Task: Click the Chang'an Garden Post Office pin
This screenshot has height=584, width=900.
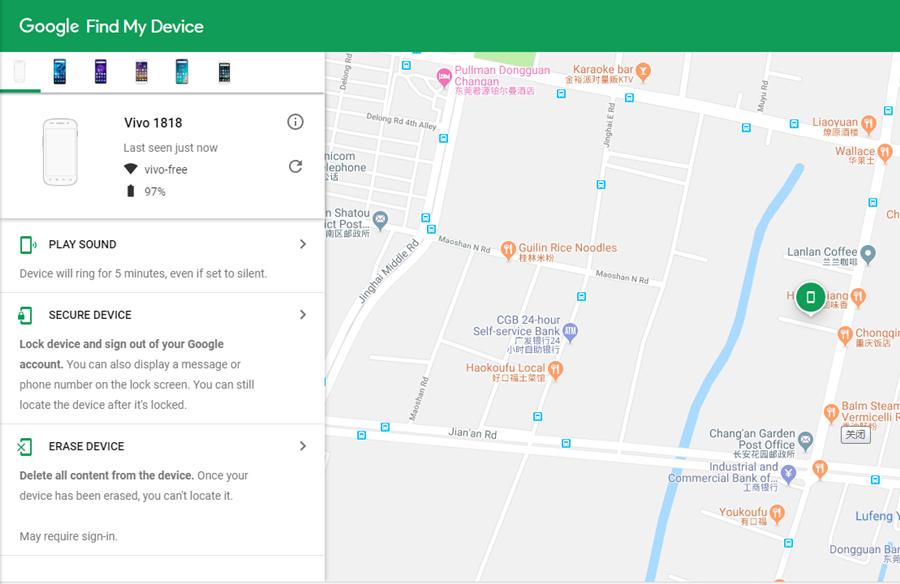Action: click(x=806, y=441)
